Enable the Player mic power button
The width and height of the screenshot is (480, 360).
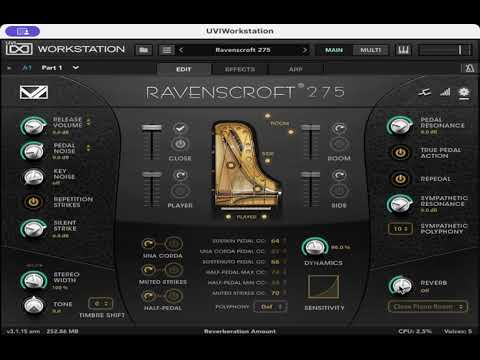click(x=180, y=191)
